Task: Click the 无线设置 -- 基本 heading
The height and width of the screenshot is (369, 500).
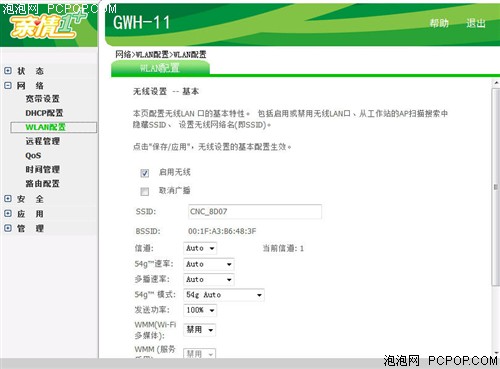Action: click(x=166, y=91)
